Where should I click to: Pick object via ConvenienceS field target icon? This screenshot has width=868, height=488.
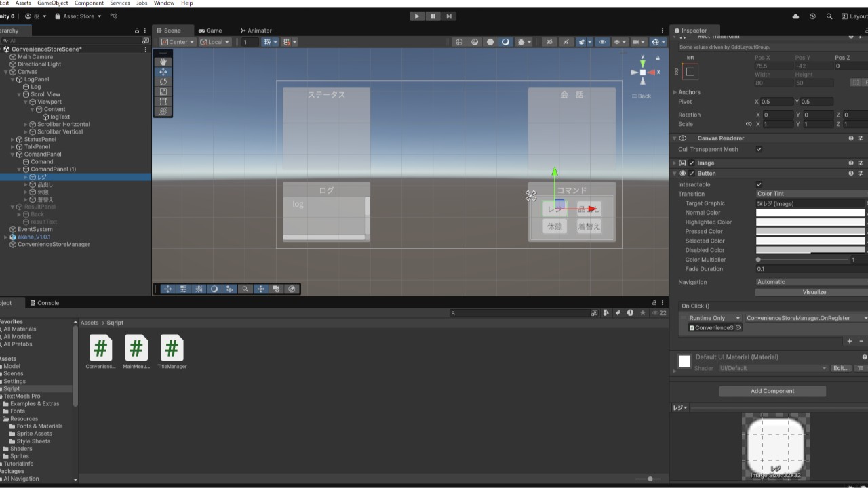point(738,328)
